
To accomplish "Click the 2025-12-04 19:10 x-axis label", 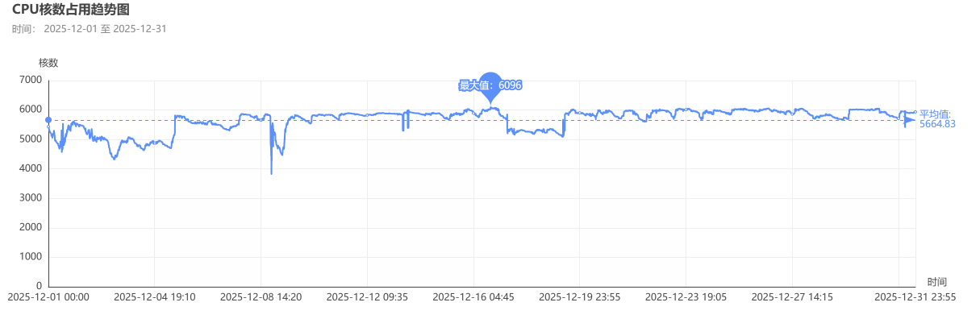I will pos(154,297).
